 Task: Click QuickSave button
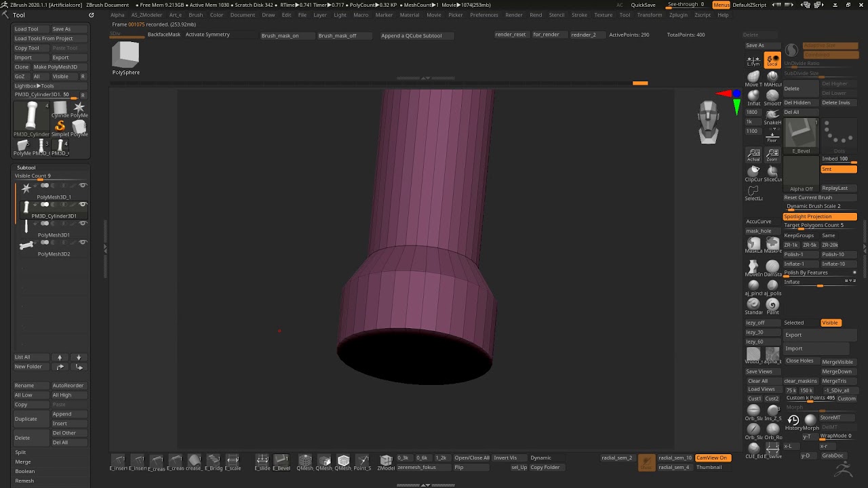[x=643, y=5]
